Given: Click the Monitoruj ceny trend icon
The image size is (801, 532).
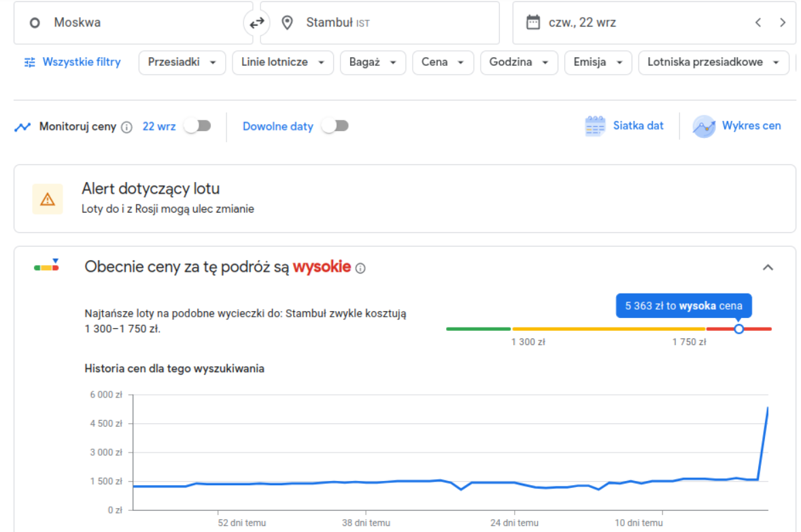Looking at the screenshot, I should point(22,126).
